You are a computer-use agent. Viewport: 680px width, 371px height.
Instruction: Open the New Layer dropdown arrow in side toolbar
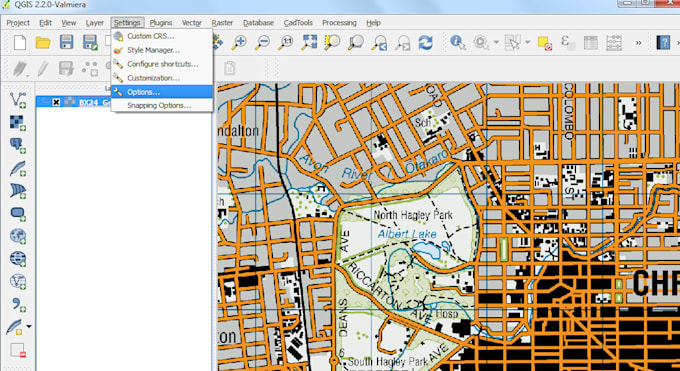[29, 326]
